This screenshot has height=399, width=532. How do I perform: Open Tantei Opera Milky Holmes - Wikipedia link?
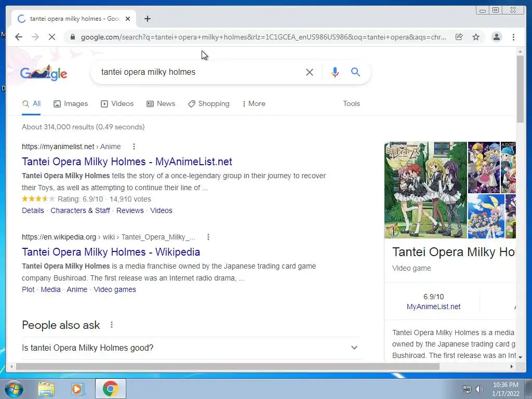coord(111,252)
